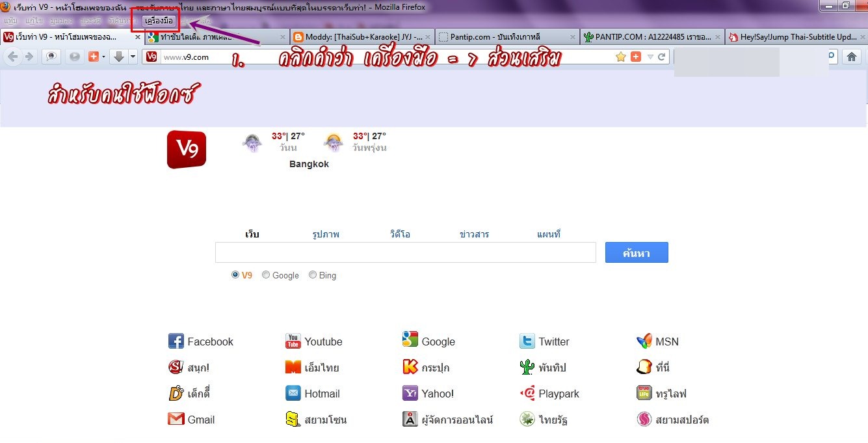Image resolution: width=868 pixels, height=443 pixels.
Task: Open ผู้จัดการออนไลน์ shortcut
Action: tap(447, 420)
